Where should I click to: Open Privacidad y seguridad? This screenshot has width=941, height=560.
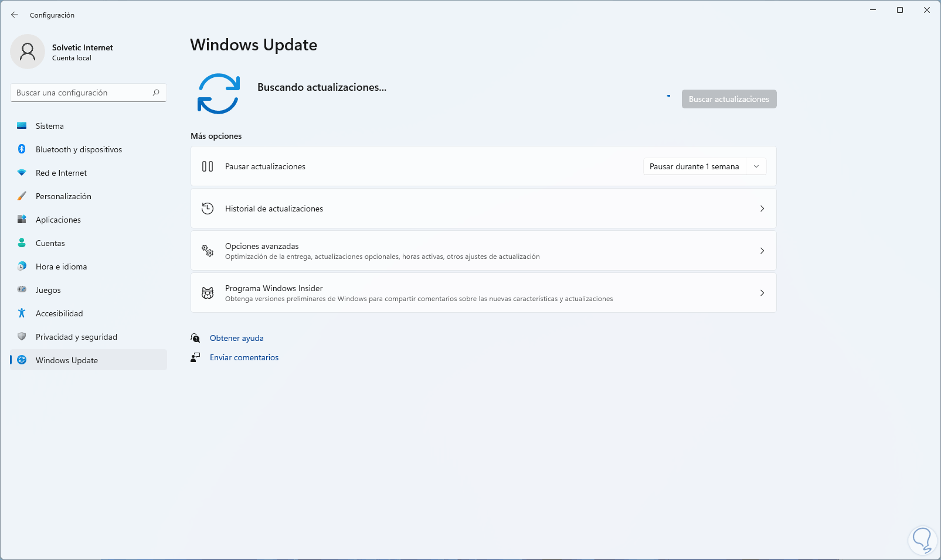click(89, 337)
